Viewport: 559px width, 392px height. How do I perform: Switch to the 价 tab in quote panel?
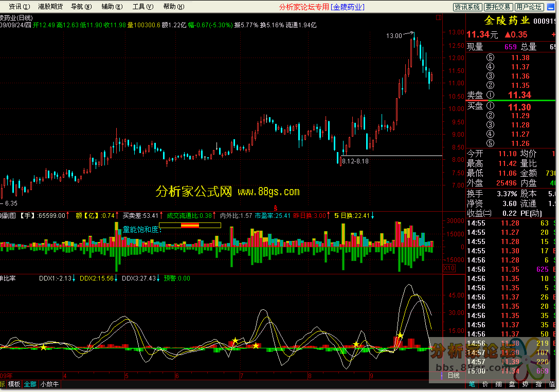pos(485,384)
